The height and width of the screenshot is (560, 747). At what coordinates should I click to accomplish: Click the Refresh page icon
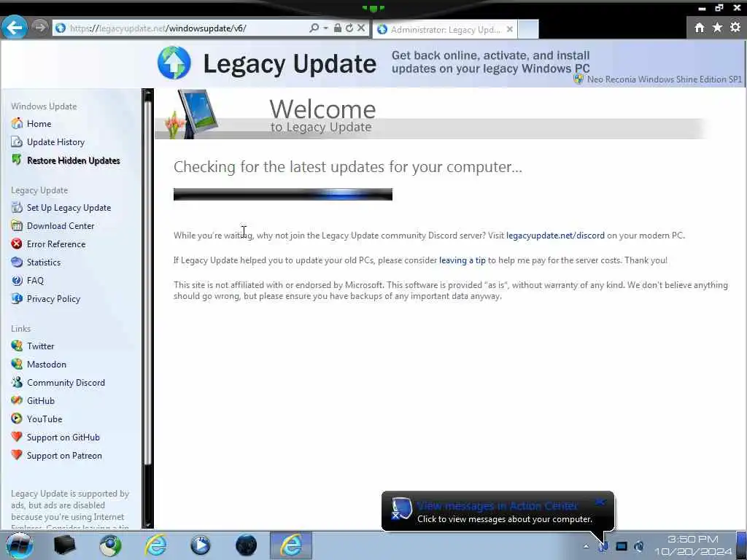pyautogui.click(x=349, y=28)
